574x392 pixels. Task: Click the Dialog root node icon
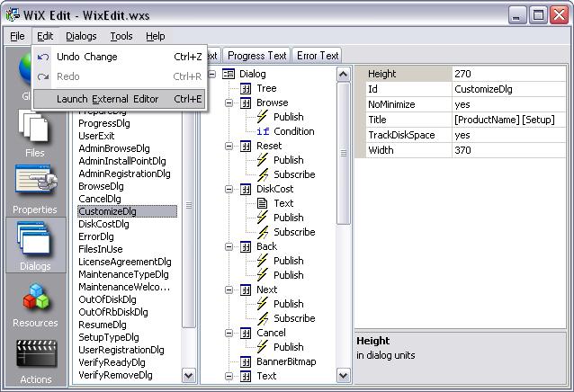[x=229, y=74]
